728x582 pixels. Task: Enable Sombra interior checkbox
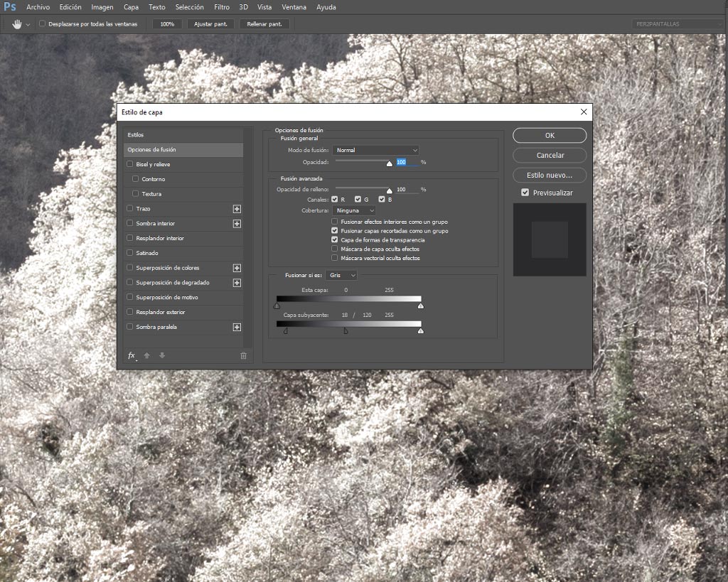pyautogui.click(x=130, y=223)
